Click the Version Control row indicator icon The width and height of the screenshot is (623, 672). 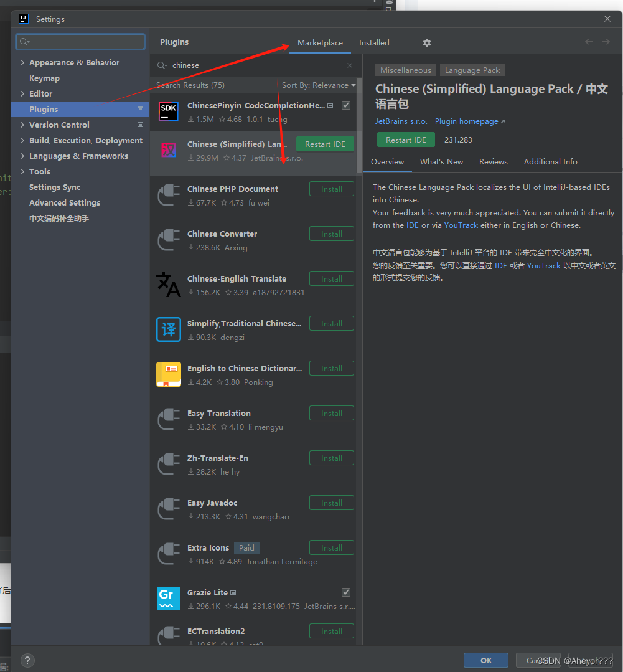140,125
